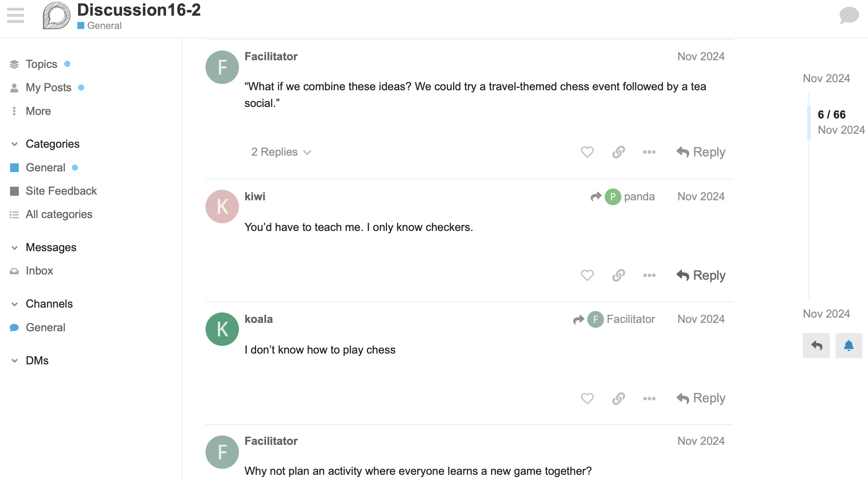Open the hamburger sidebar menu
868x480 pixels.
[x=15, y=15]
